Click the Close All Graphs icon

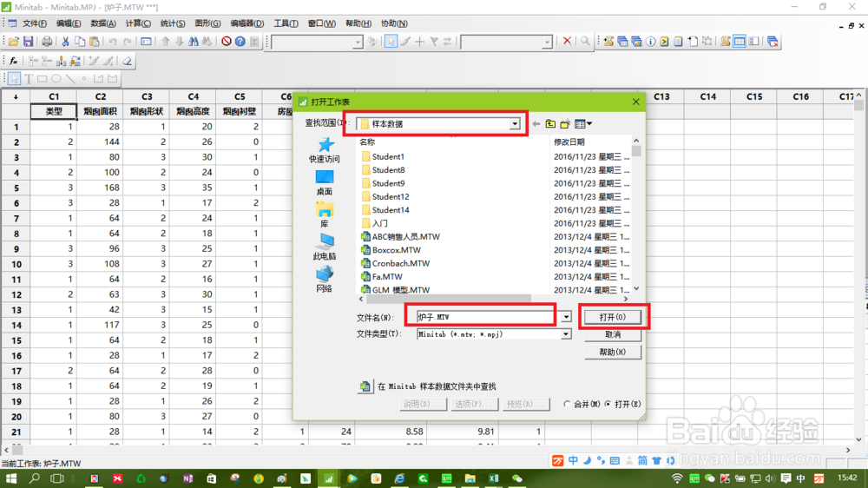[773, 42]
